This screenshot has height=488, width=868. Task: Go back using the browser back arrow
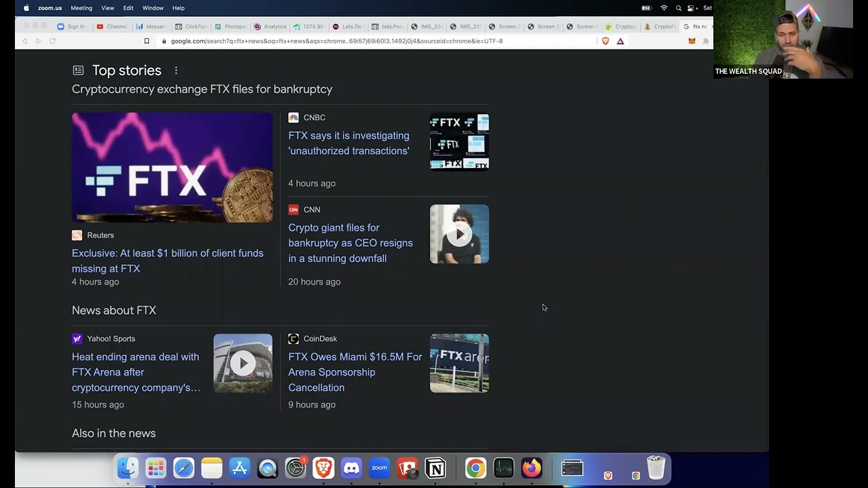pyautogui.click(x=25, y=41)
